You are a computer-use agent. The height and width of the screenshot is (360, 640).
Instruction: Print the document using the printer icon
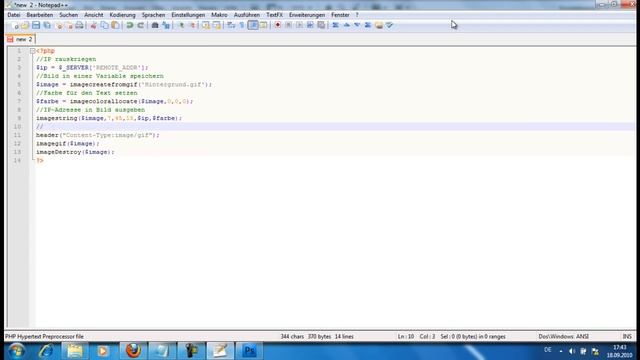(x=79, y=25)
